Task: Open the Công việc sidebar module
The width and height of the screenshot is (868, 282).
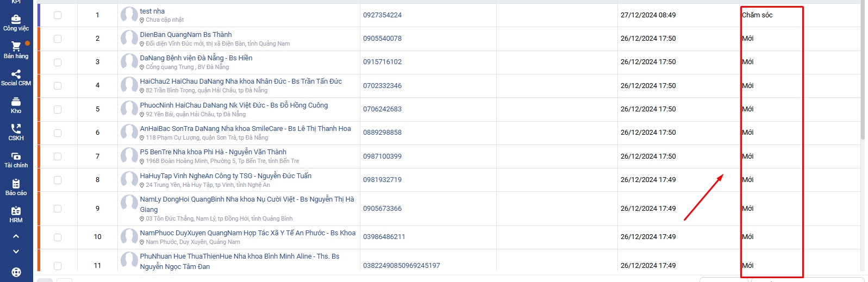Action: pyautogui.click(x=16, y=23)
